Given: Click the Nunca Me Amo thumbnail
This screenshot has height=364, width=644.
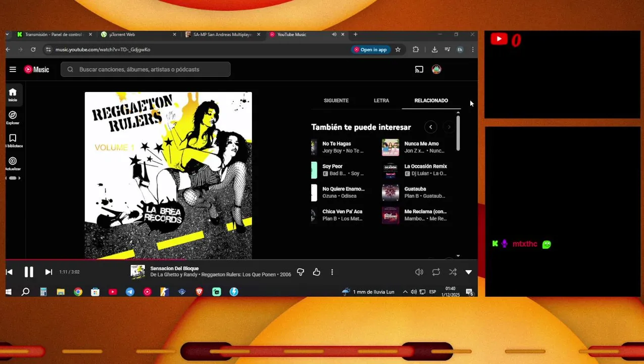Looking at the screenshot, I should [x=390, y=147].
